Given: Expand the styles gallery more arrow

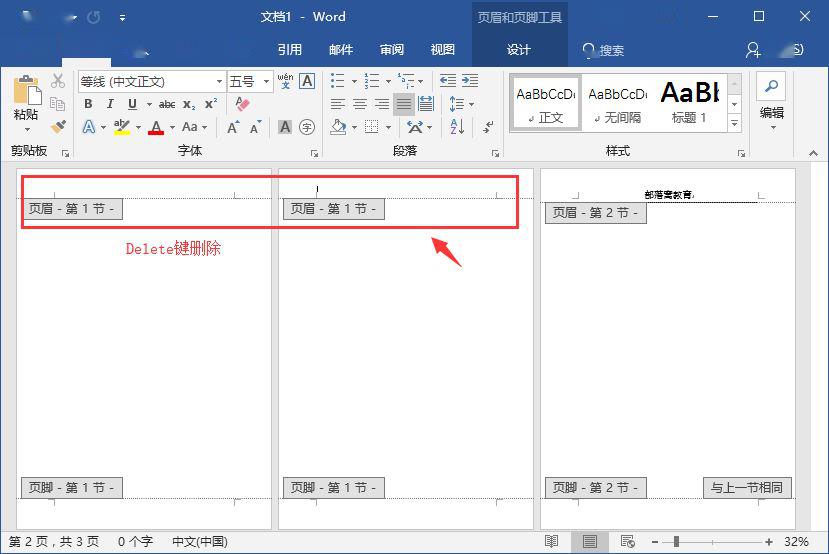Looking at the screenshot, I should (734, 123).
